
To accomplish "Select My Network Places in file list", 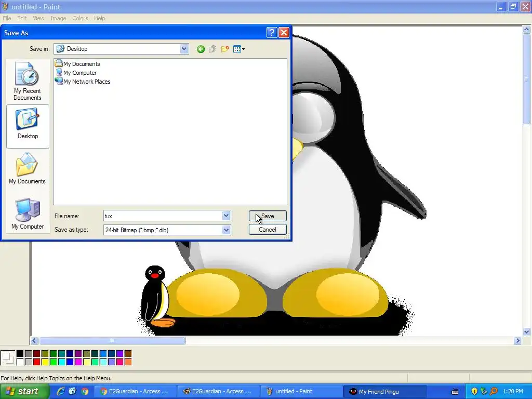I will tap(83, 82).
